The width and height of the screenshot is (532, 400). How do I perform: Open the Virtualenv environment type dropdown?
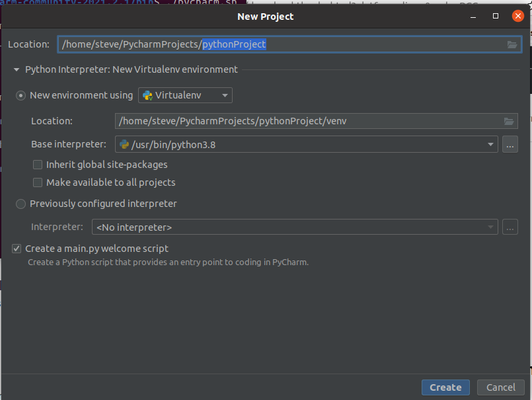coord(185,95)
